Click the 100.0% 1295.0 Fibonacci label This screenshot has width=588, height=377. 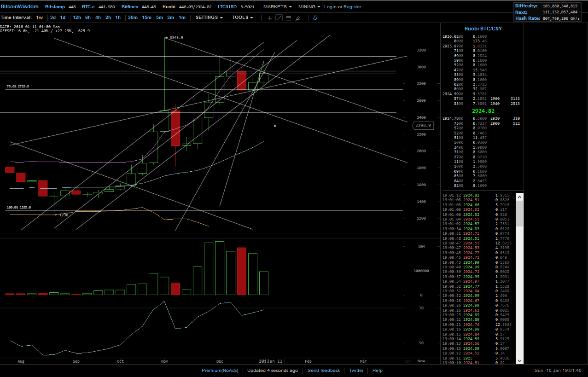19,208
